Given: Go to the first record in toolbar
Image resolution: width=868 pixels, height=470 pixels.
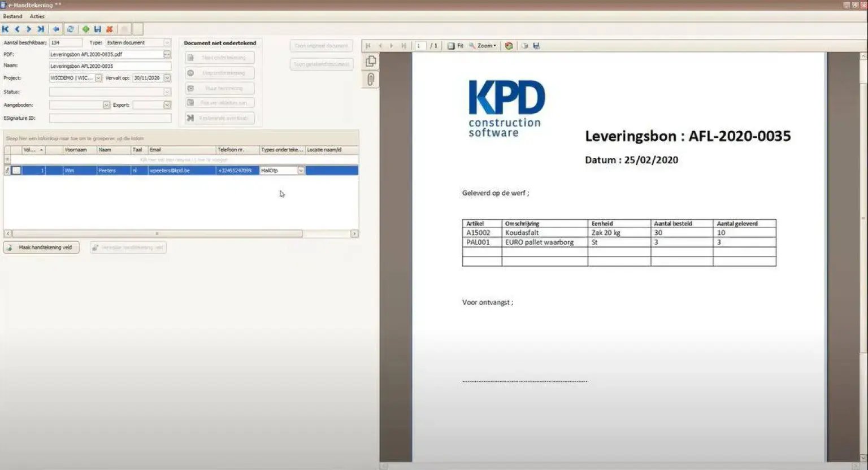Looking at the screenshot, I should [x=6, y=29].
